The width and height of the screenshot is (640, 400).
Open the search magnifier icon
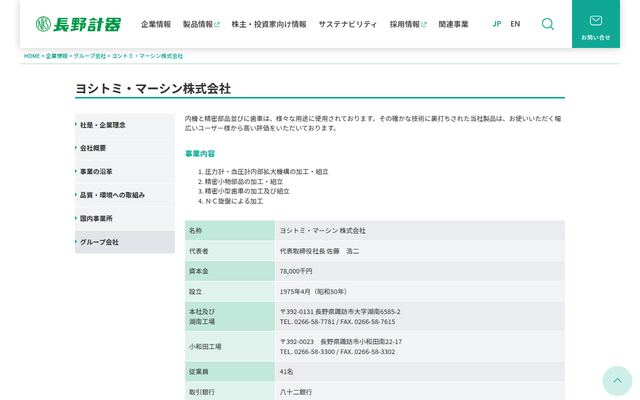547,24
